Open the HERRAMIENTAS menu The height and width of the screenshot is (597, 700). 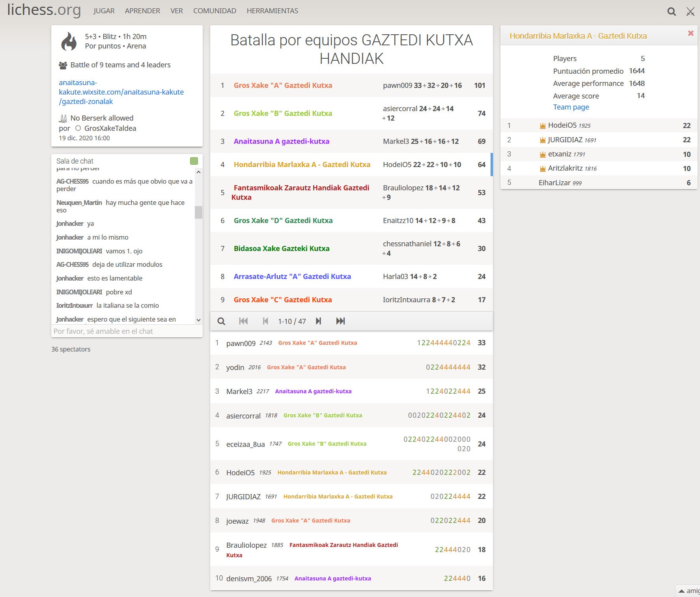(272, 11)
